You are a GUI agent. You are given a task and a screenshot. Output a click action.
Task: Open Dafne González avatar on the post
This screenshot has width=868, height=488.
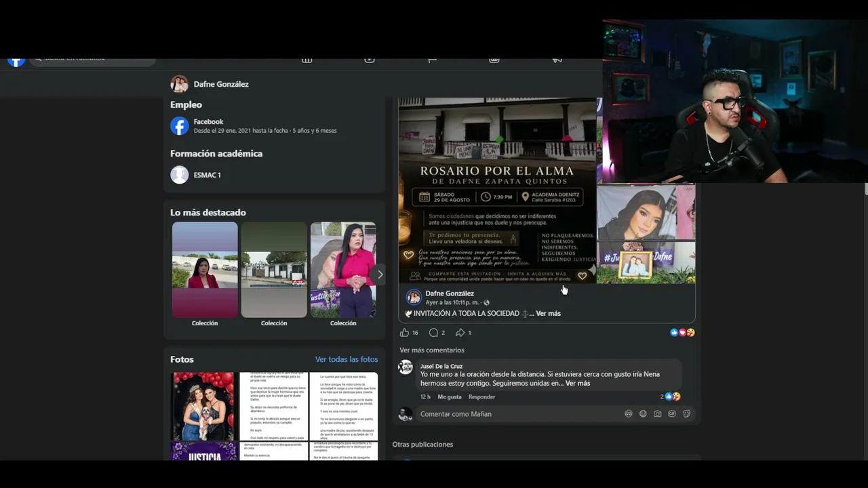[414, 298]
